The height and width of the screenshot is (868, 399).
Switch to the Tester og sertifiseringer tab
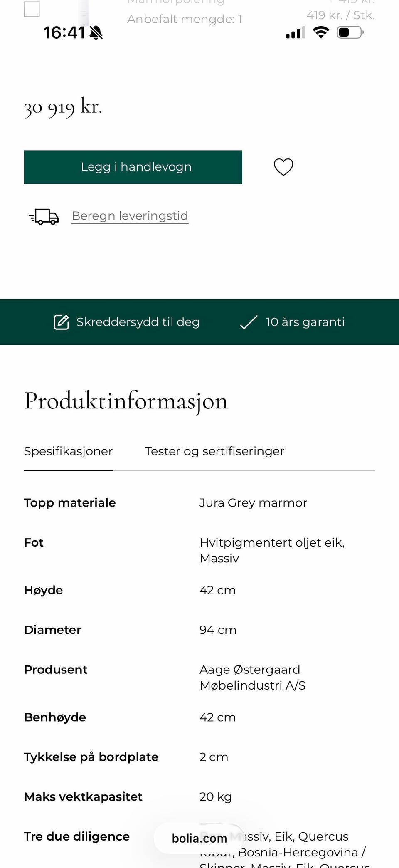pyautogui.click(x=214, y=451)
